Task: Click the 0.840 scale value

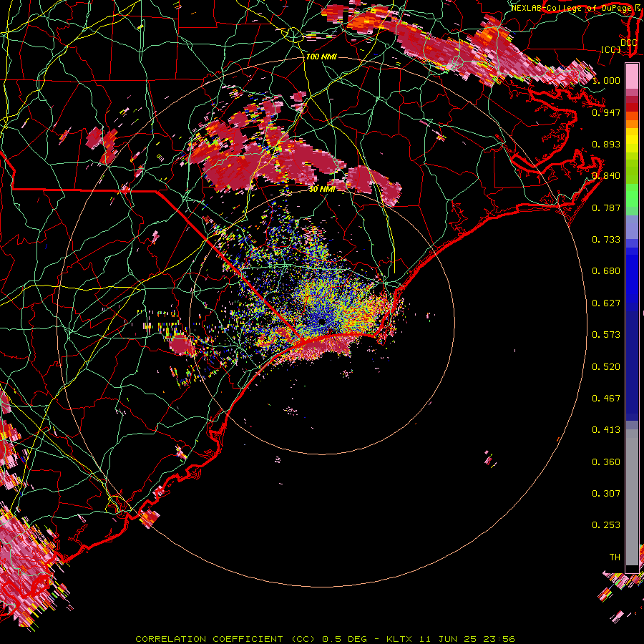Action: coord(606,176)
